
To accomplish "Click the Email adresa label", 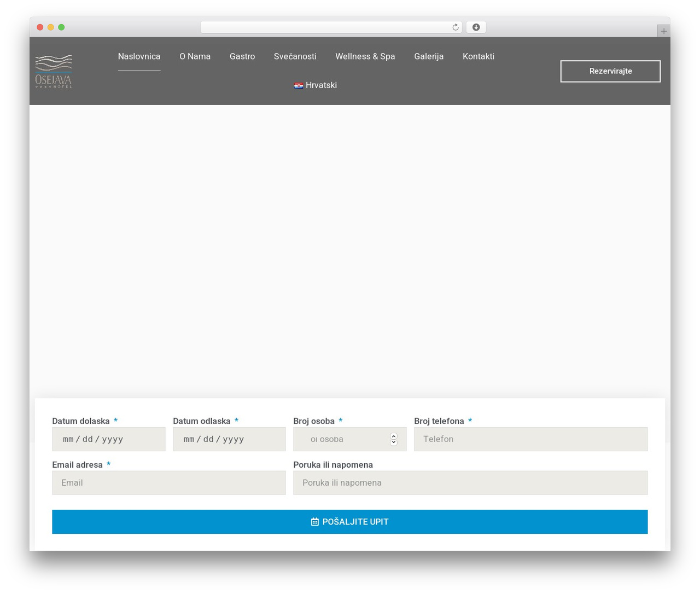I will coord(78,465).
